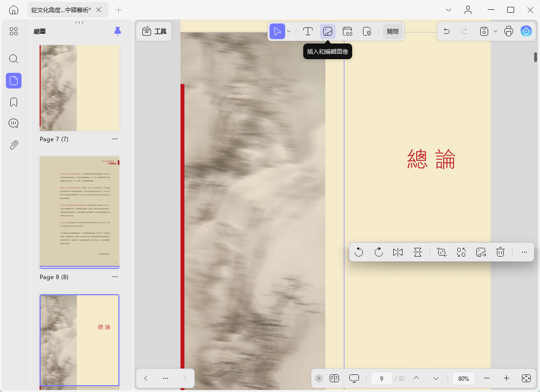Go forward with the right arrow in bottom navigation

(184, 378)
